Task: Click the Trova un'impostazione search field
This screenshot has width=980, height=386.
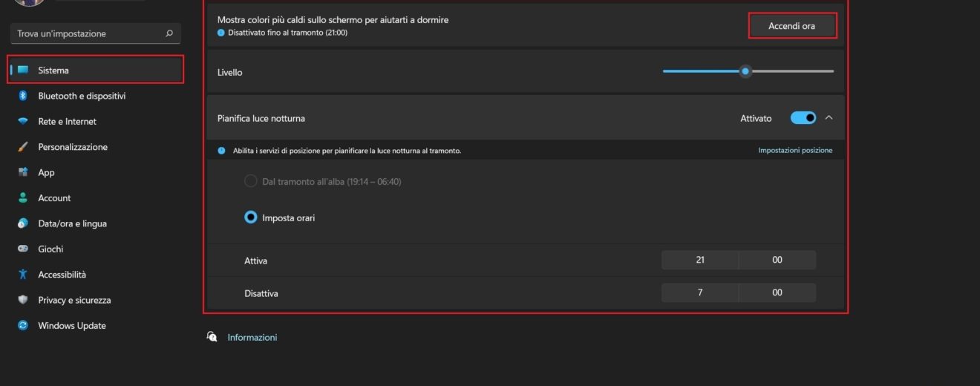Action: (x=96, y=33)
